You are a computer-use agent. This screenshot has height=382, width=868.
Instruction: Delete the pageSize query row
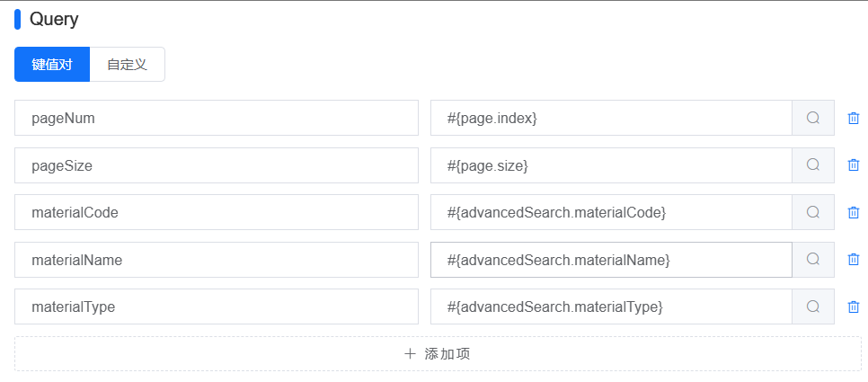coord(854,165)
